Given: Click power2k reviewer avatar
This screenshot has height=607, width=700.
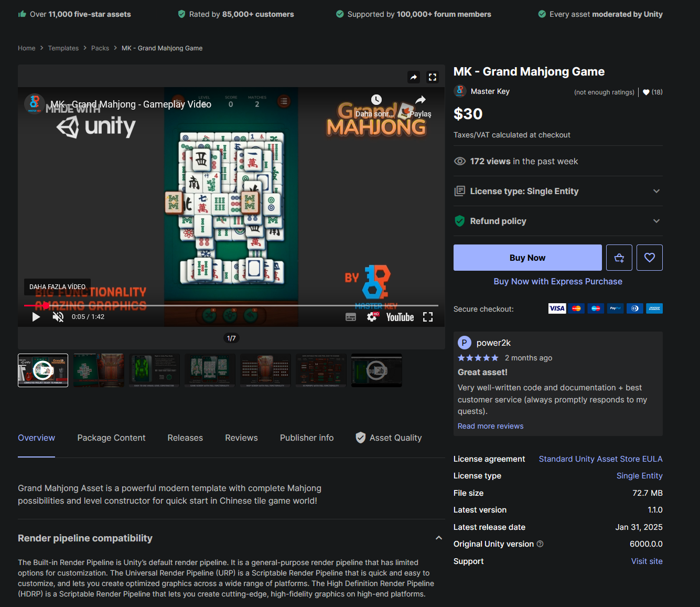Looking at the screenshot, I should (465, 343).
